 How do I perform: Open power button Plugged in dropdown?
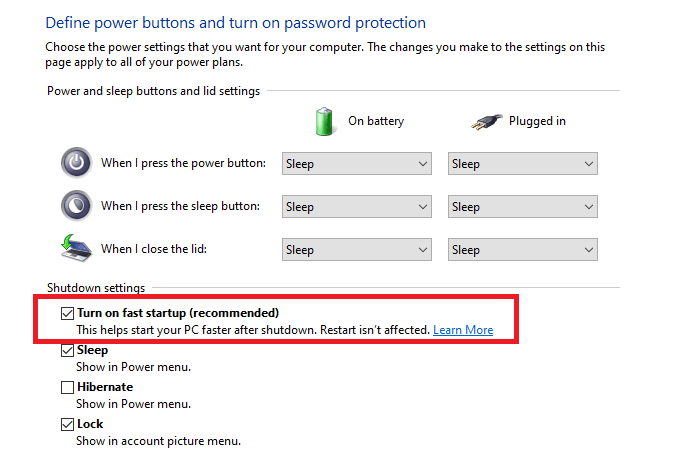pyautogui.click(x=523, y=163)
